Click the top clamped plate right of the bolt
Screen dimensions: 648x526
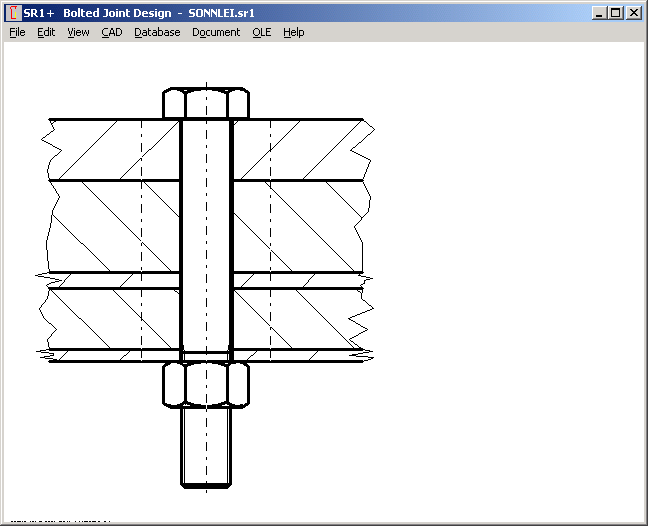[300, 150]
